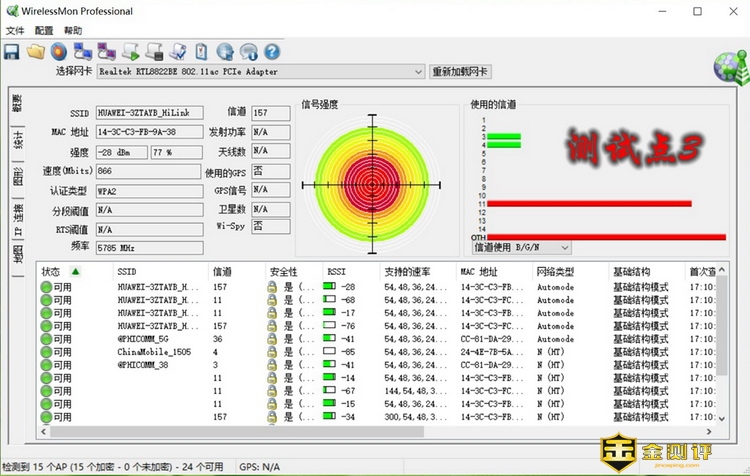Click the orange target icon in toolbar
750x476 pixels.
tap(59, 51)
